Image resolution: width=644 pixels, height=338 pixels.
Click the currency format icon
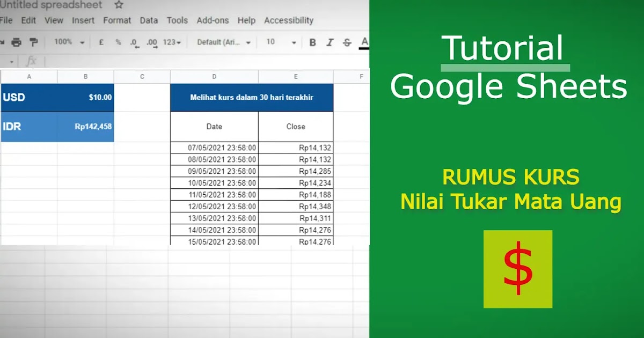tap(100, 42)
